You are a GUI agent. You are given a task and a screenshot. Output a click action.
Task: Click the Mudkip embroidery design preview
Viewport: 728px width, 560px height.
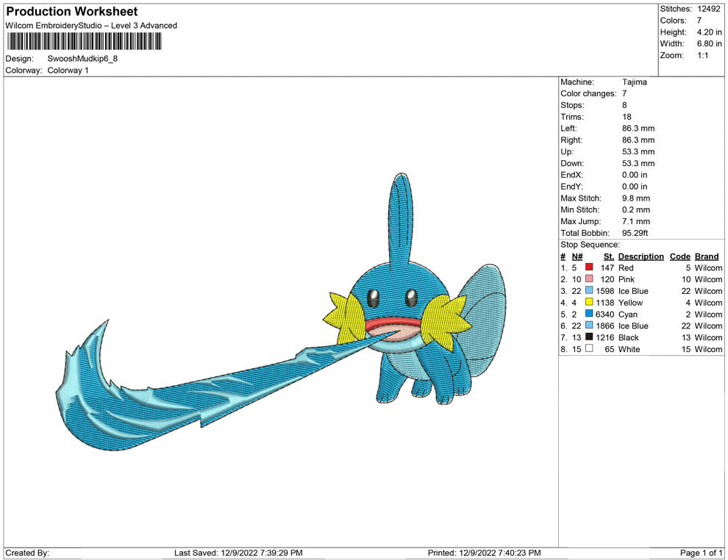(x=280, y=312)
